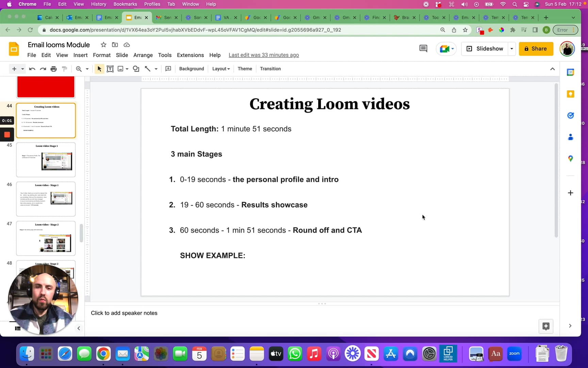Collapse the slide filmstrip panel
The image size is (588, 368).
[x=79, y=328]
